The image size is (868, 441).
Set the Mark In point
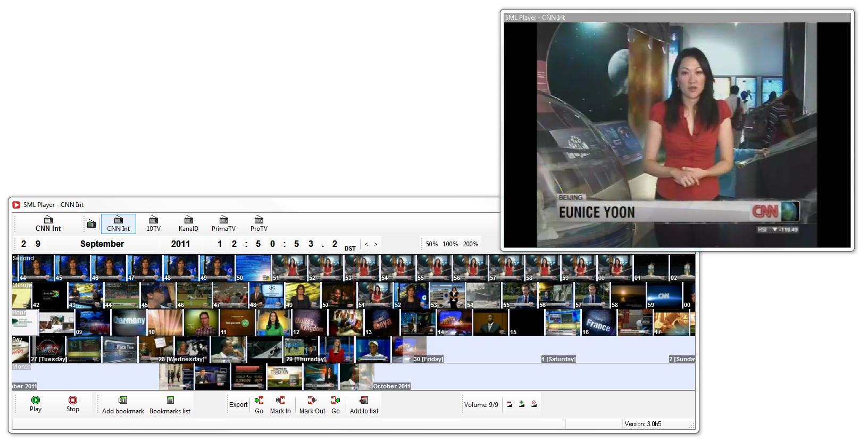tap(280, 405)
